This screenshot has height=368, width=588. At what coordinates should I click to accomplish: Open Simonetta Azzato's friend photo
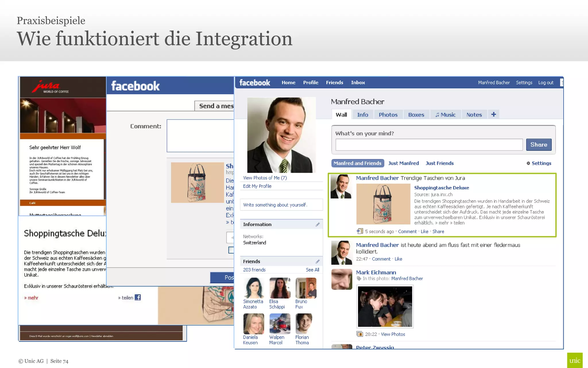point(254,288)
